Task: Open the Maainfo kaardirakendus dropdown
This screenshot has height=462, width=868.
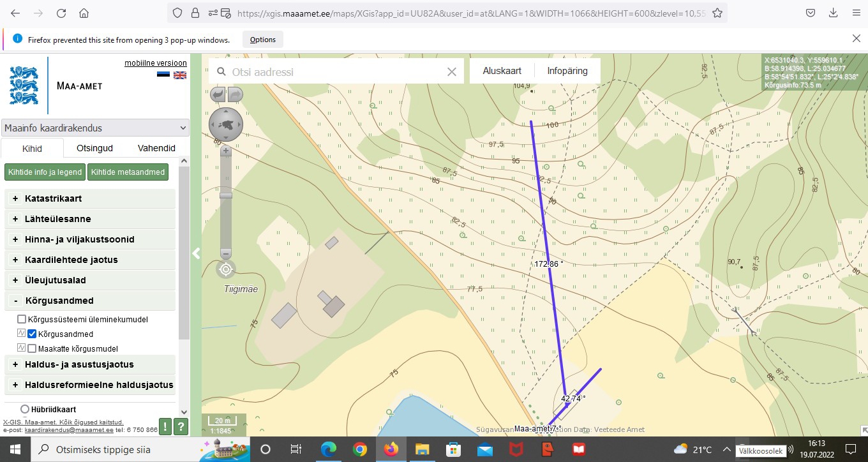Action: click(95, 128)
